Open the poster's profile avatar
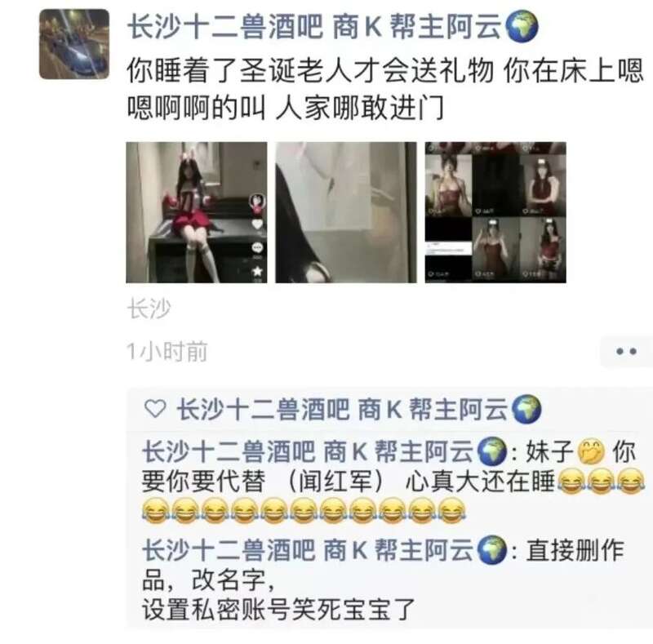 tap(74, 44)
